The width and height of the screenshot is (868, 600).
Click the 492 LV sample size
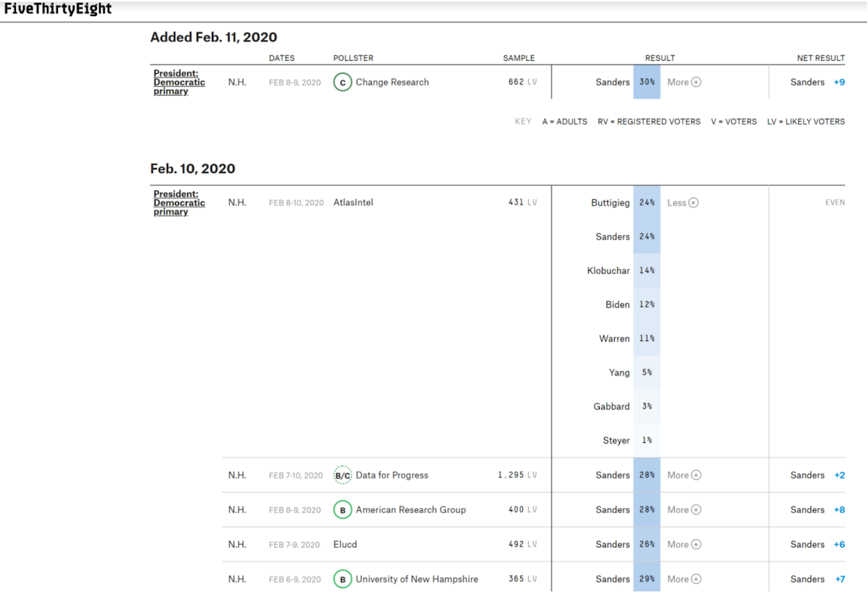pos(522,544)
